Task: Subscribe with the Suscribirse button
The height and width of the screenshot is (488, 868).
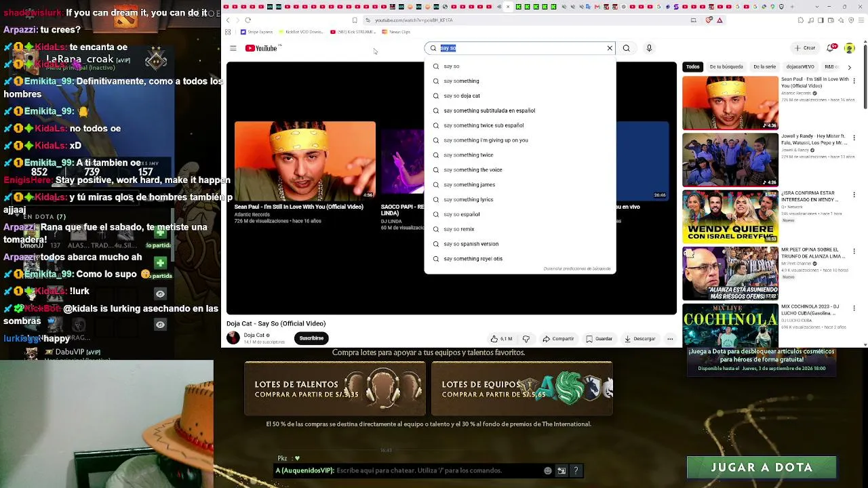Action: (x=311, y=338)
